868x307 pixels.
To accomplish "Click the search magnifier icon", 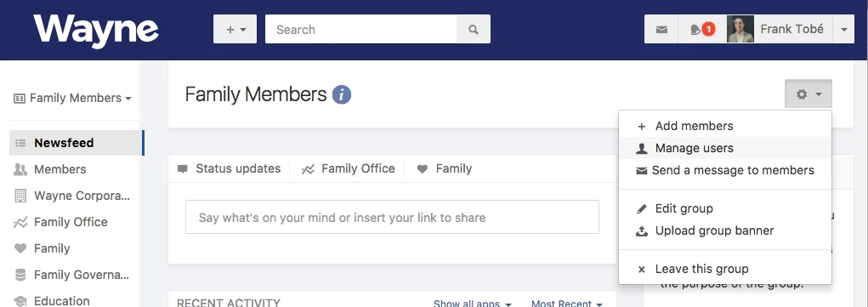I will [x=474, y=30].
